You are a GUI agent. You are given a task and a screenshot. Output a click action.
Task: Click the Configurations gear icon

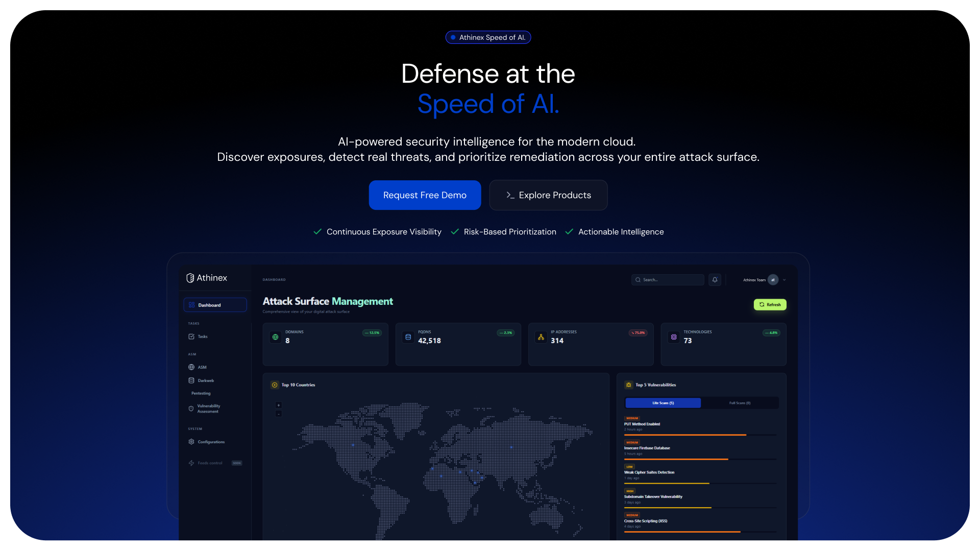[191, 442]
